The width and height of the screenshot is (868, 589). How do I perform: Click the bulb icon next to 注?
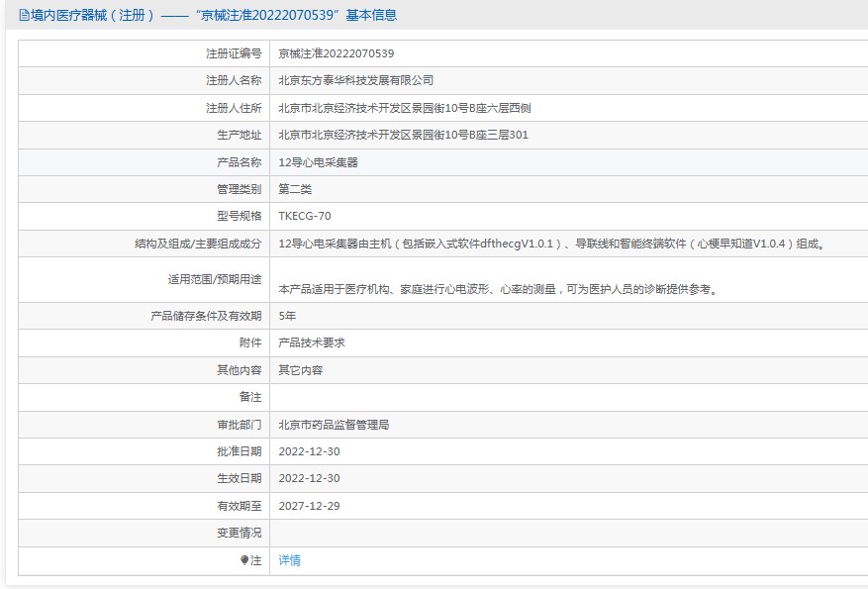pos(244,560)
